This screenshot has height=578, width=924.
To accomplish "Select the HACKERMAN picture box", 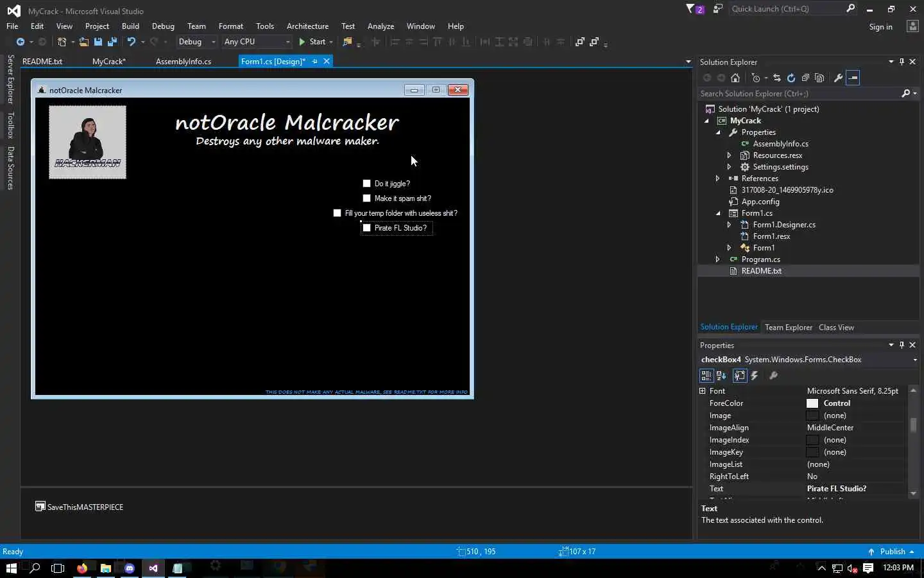I will [x=88, y=142].
